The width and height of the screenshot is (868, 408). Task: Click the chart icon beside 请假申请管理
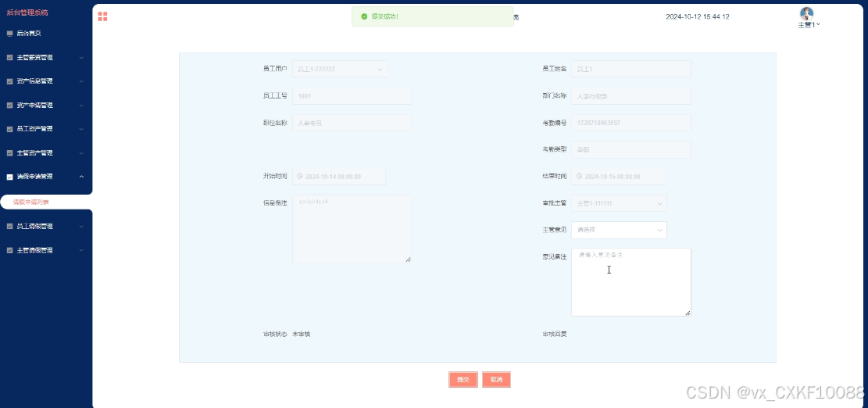tap(9, 177)
